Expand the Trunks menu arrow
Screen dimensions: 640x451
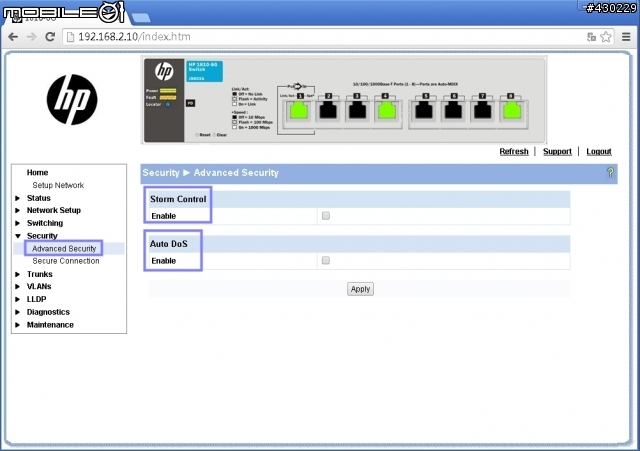(18, 274)
